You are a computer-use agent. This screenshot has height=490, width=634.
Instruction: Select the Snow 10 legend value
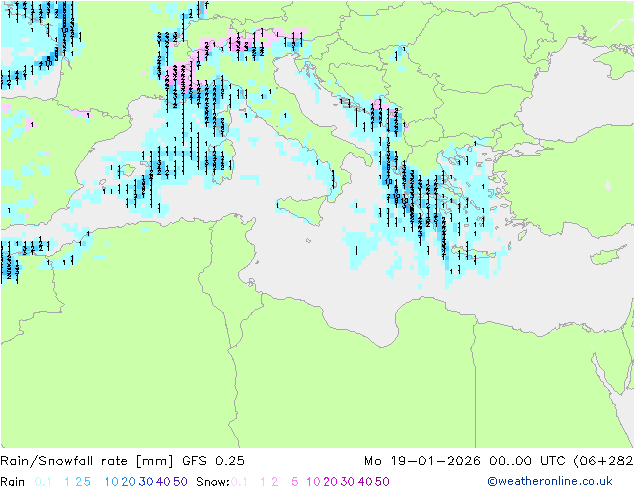click(x=313, y=482)
